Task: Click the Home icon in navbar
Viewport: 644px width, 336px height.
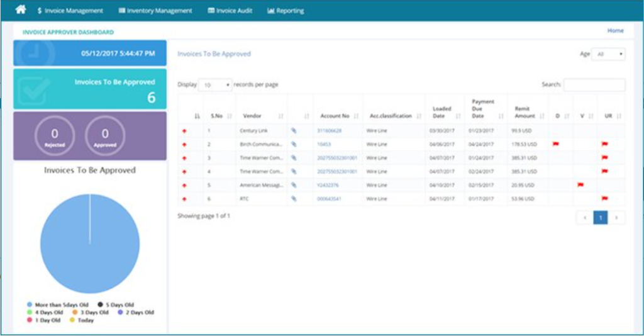Action: [x=21, y=10]
